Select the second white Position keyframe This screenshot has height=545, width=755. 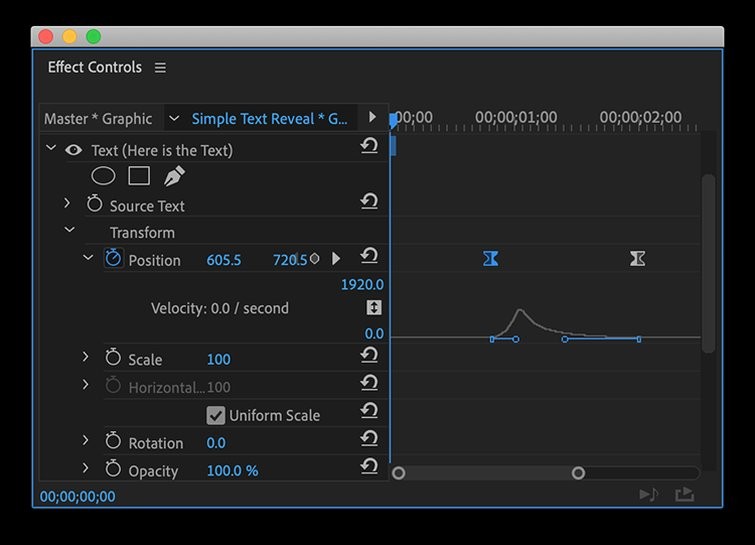[x=638, y=259]
